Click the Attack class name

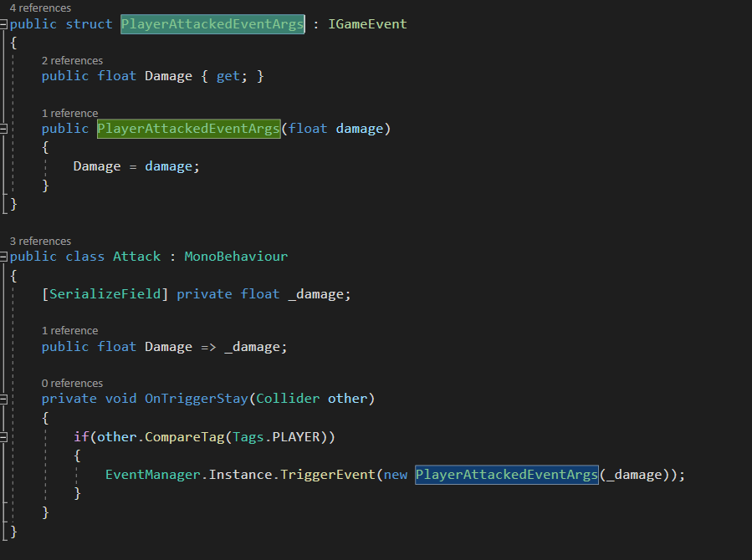coord(136,257)
